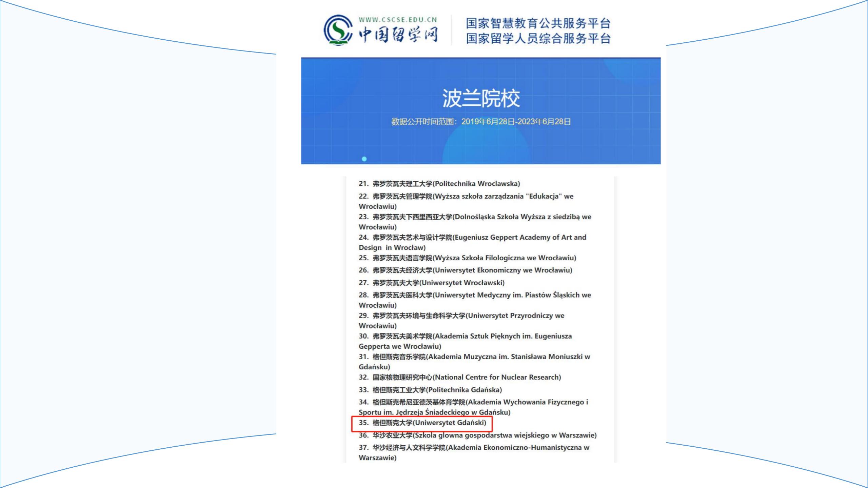Click the 国家留学人员综合服务平台 heading
868x488 pixels.
point(538,38)
